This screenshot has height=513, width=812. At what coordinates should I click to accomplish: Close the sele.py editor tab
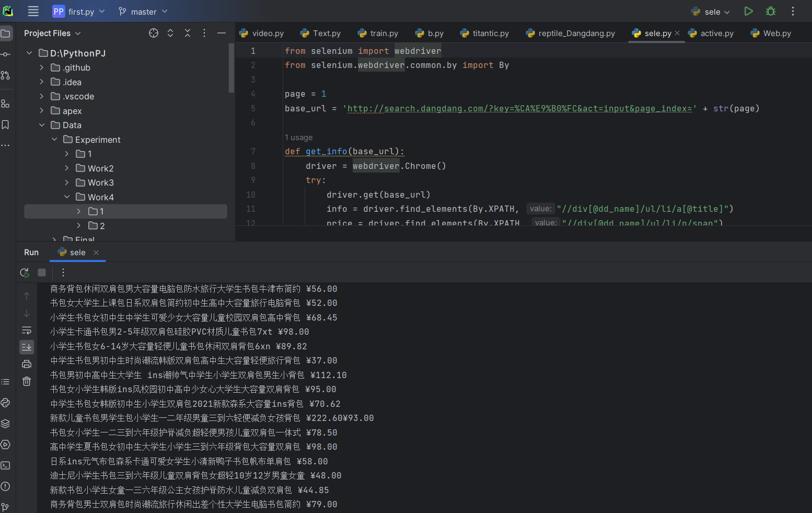(677, 33)
